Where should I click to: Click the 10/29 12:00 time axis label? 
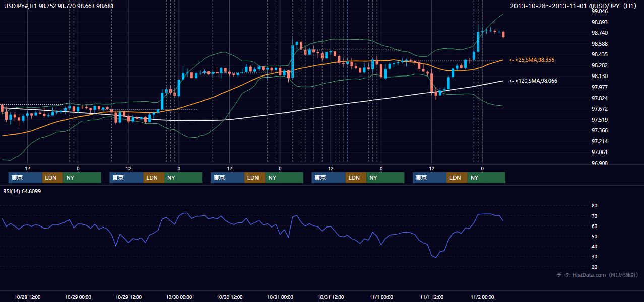click(x=128, y=297)
